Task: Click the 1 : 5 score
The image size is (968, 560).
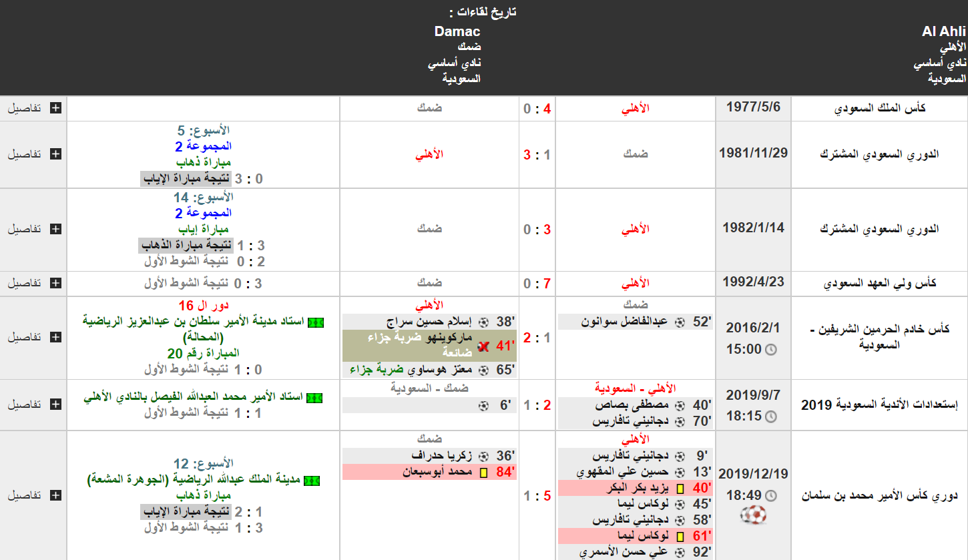Action: click(537, 496)
